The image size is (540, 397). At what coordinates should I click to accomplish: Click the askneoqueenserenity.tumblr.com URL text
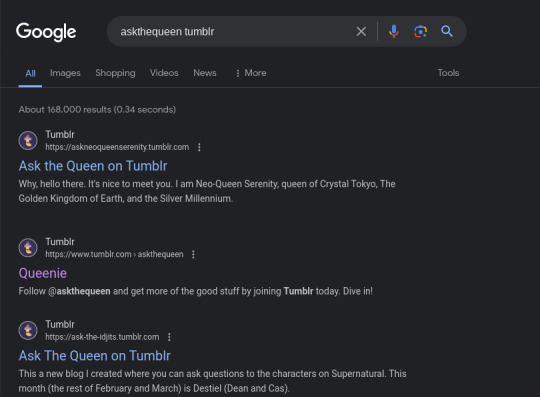tap(117, 147)
